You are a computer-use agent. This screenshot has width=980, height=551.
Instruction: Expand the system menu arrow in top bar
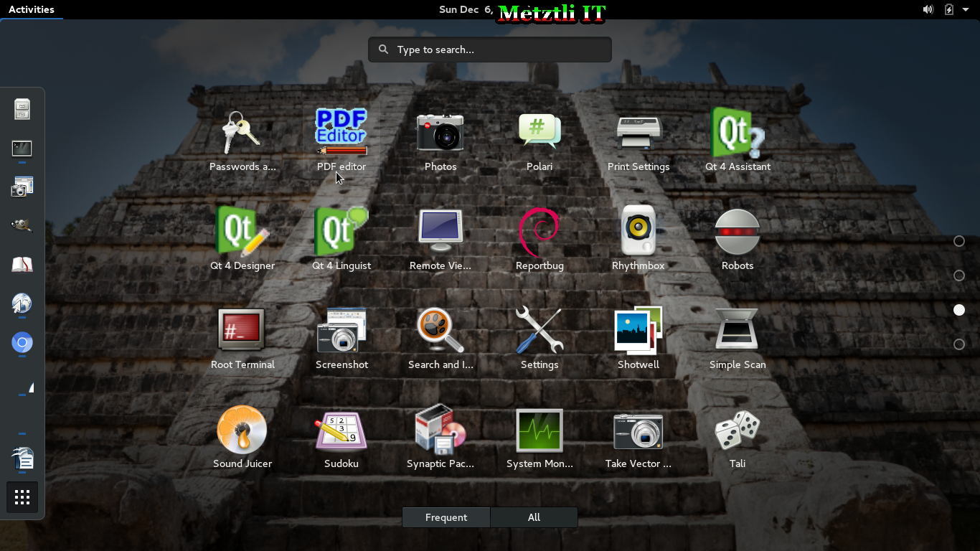point(966,9)
